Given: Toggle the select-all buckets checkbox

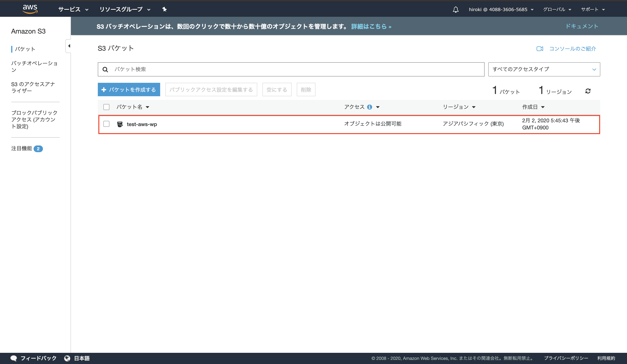Looking at the screenshot, I should coord(106,107).
